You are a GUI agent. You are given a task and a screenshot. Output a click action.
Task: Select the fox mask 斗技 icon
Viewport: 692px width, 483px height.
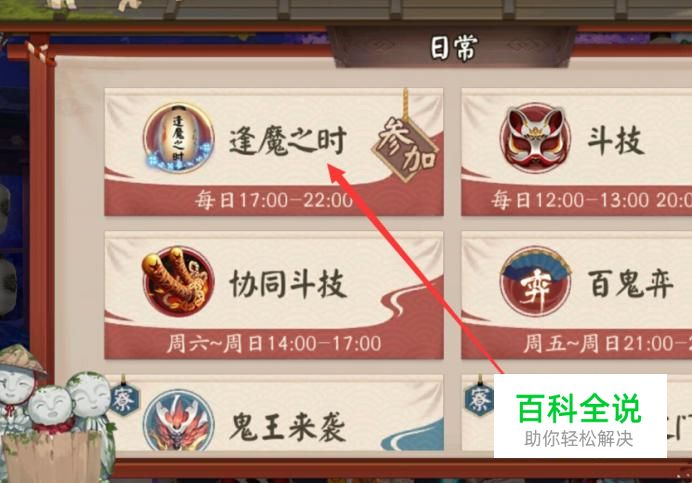point(535,137)
